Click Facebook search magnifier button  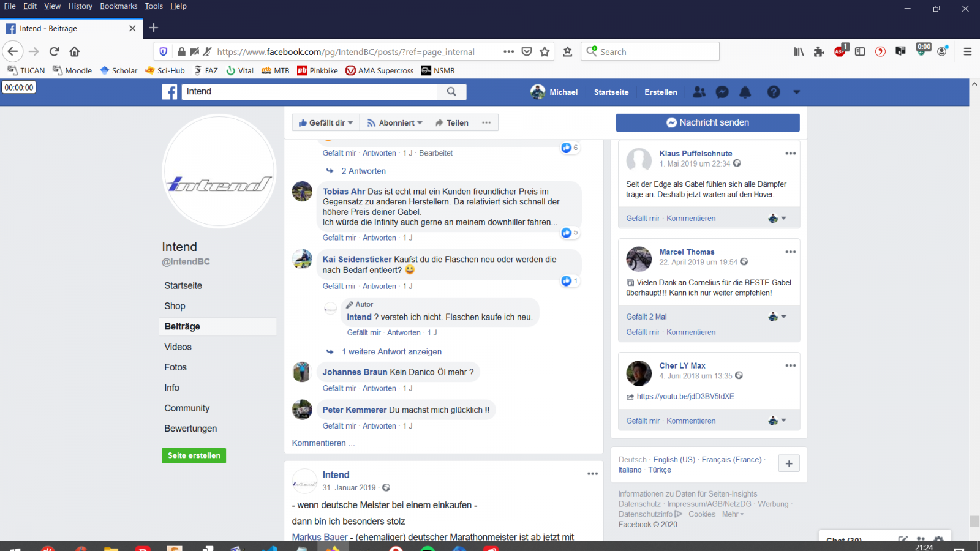(451, 92)
